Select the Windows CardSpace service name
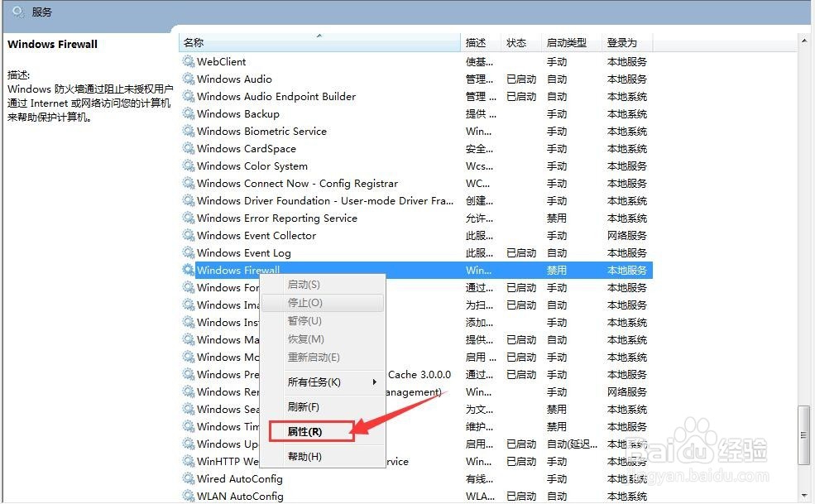Screen dimensions: 815x504 [x=247, y=148]
